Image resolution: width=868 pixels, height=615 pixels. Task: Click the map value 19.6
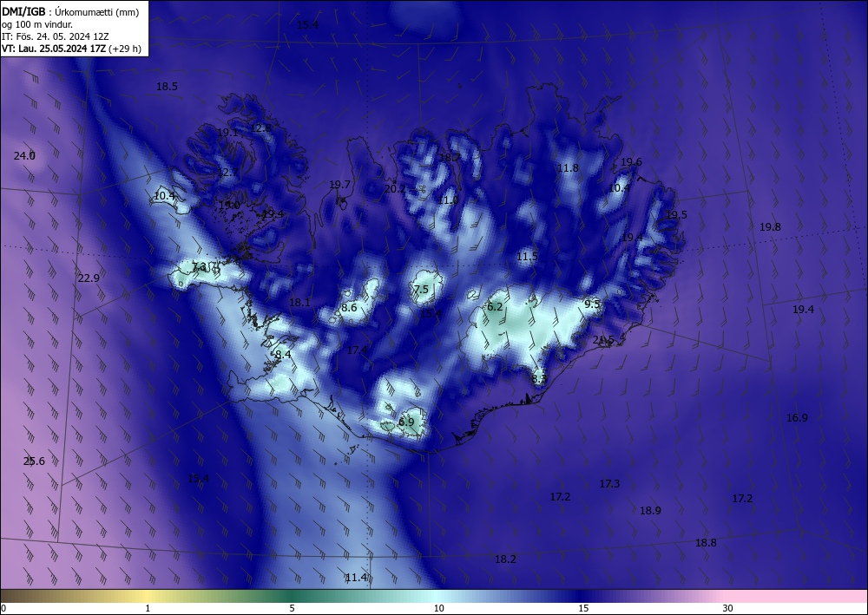pyautogui.click(x=631, y=162)
